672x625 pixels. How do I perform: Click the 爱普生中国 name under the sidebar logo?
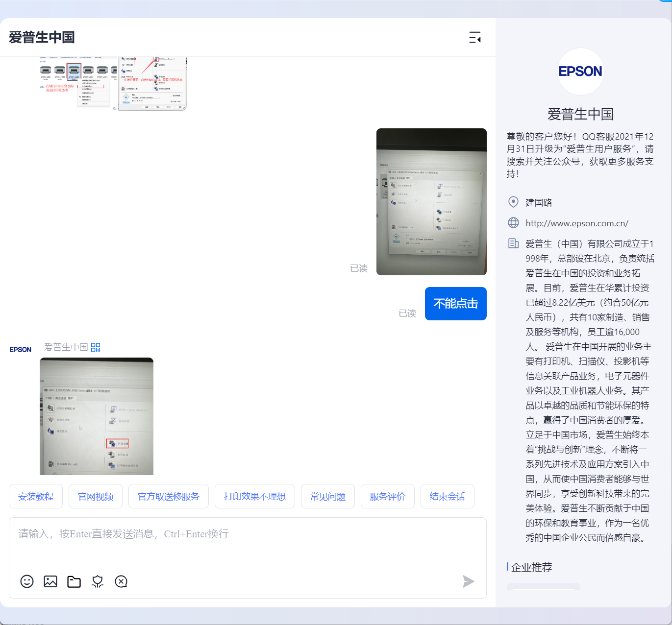(581, 114)
